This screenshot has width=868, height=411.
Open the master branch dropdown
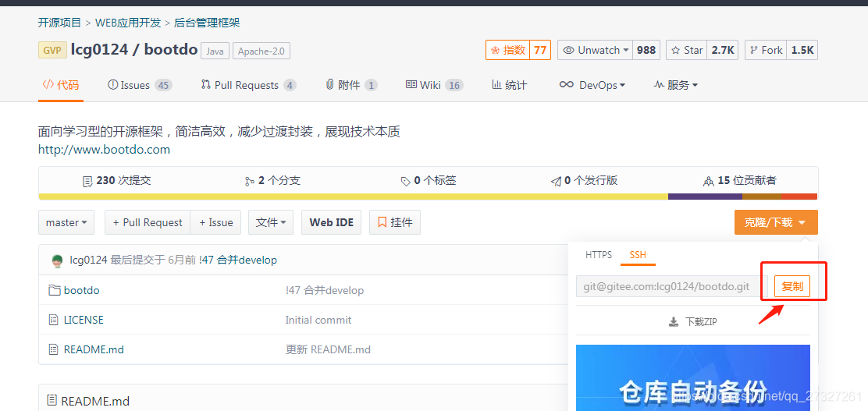point(66,222)
